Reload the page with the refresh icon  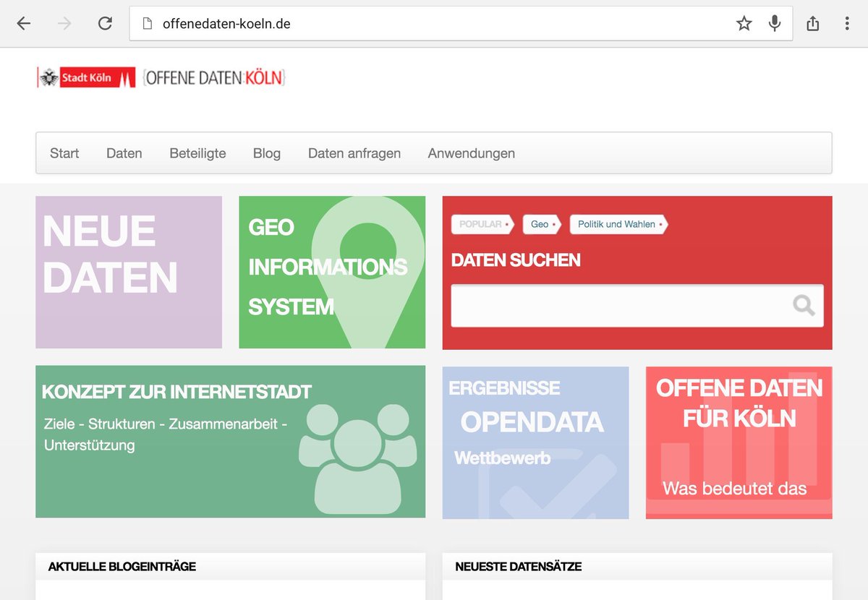105,24
